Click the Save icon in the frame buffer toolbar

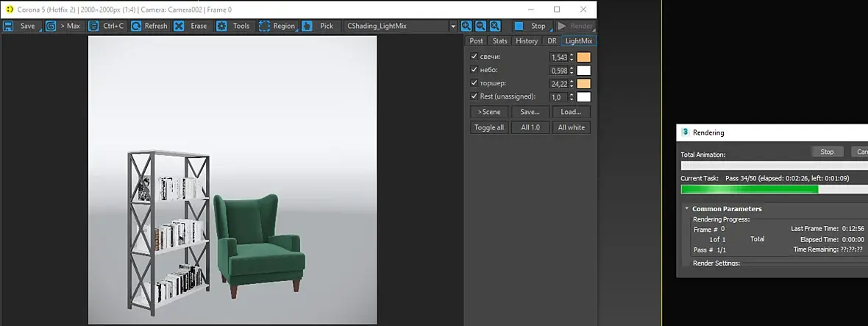pyautogui.click(x=9, y=26)
